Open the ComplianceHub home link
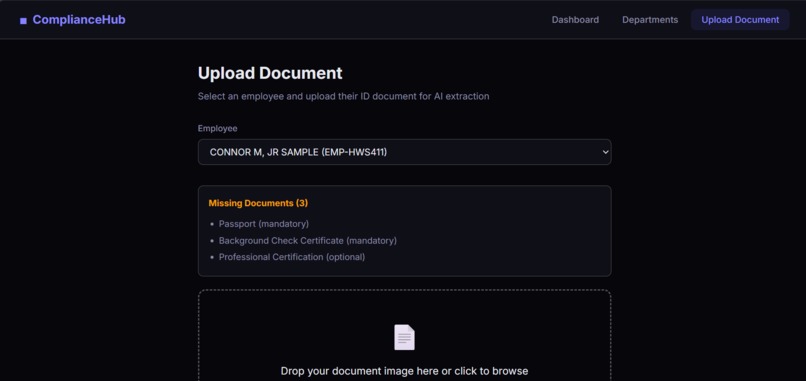 click(x=72, y=20)
